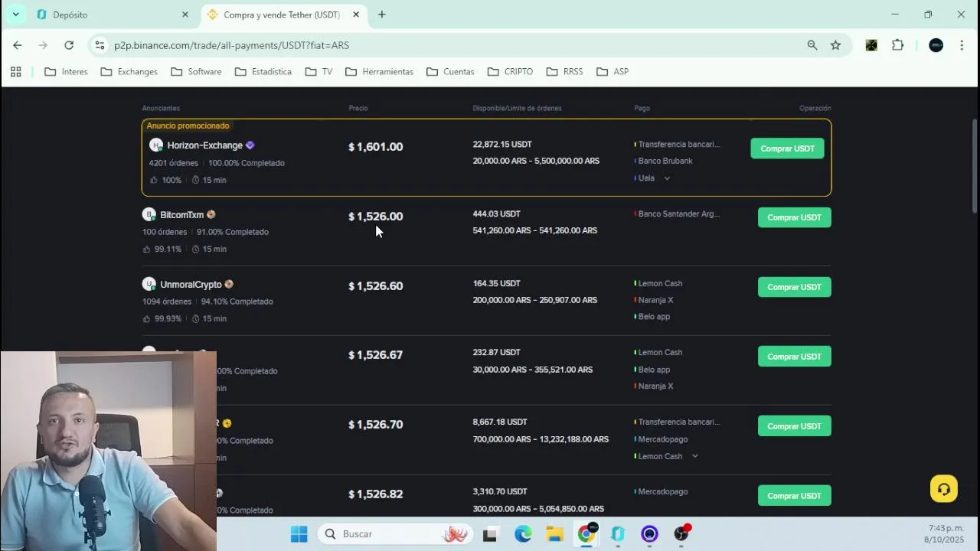
Task: Bookmark this page with the star icon
Action: point(835,45)
